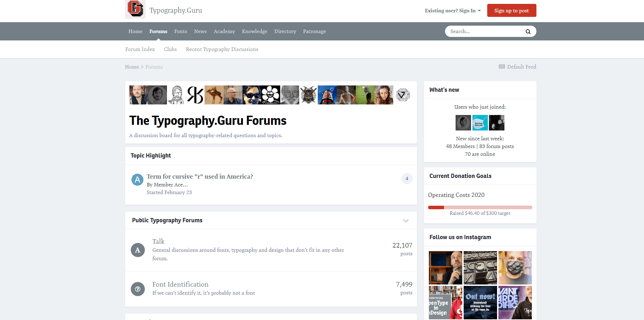The height and width of the screenshot is (320, 644).
Task: Click the Forums breadcrumb text
Action: [154, 67]
